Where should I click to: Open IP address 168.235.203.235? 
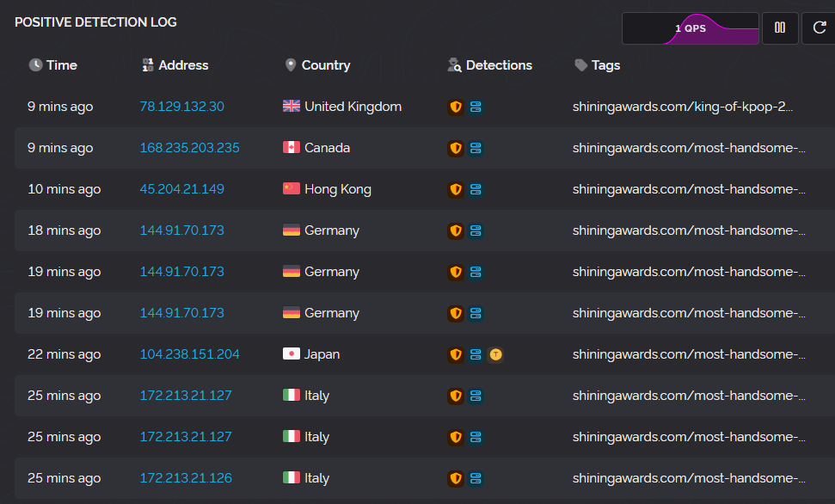point(189,148)
